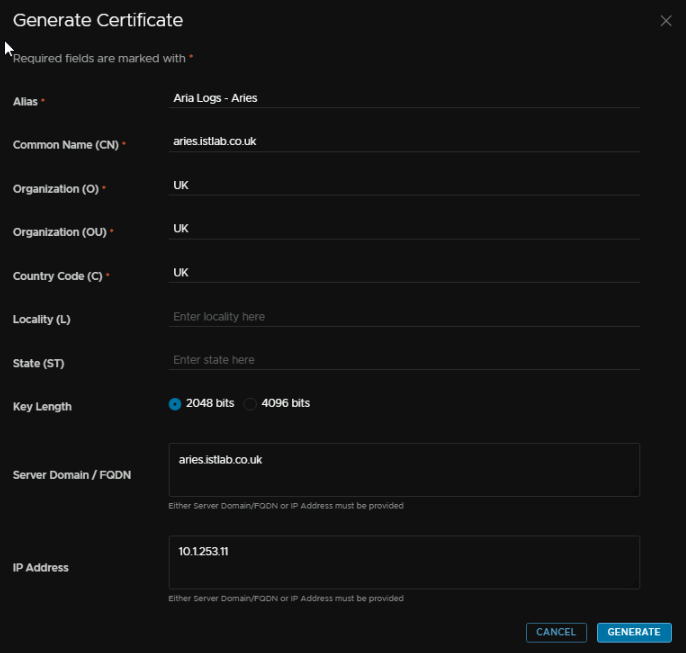Click the IP Address label
The width and height of the screenshot is (686, 653).
pyautogui.click(x=41, y=568)
